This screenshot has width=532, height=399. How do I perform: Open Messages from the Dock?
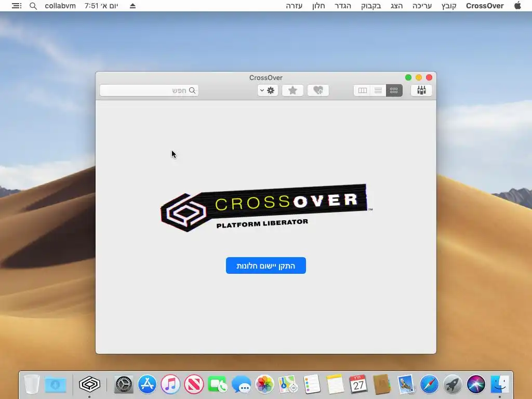click(241, 384)
